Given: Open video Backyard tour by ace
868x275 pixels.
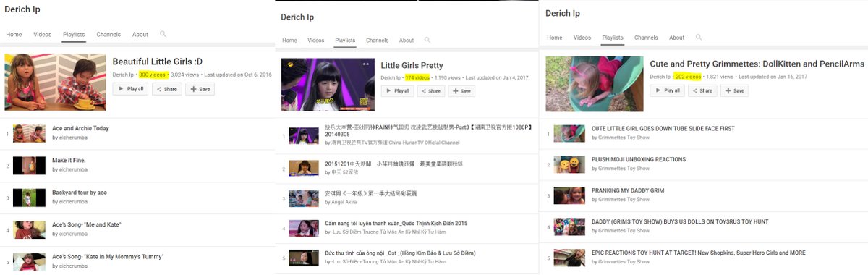Looking at the screenshot, I should tap(80, 192).
